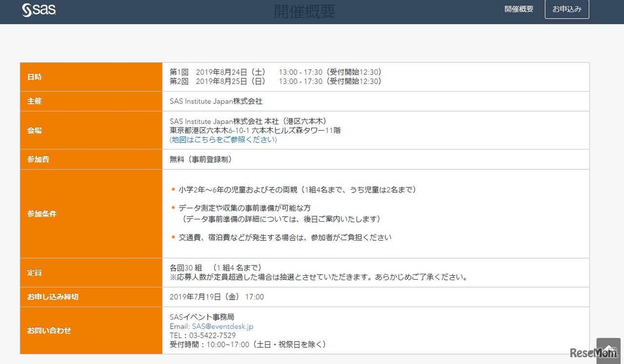Click the SAS@eventdesk.jp email link
624x364 pixels.
point(222,326)
